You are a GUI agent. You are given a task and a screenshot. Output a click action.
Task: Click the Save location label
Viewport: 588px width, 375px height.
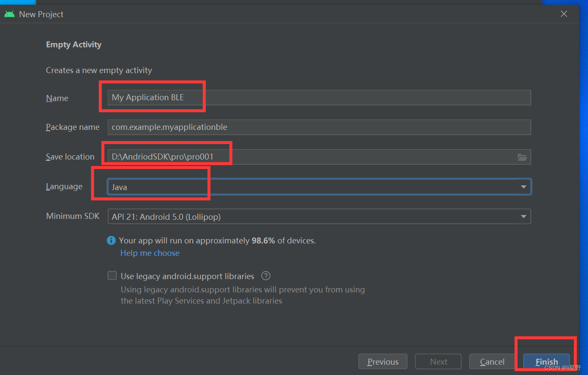[70, 157]
